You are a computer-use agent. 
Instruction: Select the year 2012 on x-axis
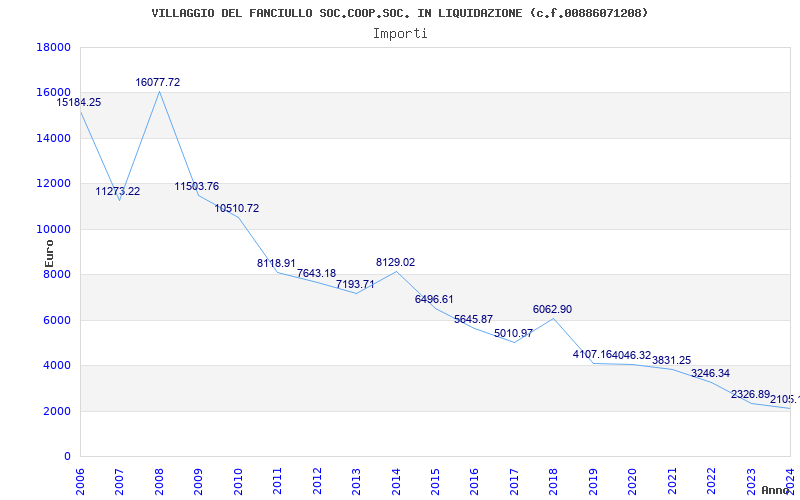click(x=317, y=481)
